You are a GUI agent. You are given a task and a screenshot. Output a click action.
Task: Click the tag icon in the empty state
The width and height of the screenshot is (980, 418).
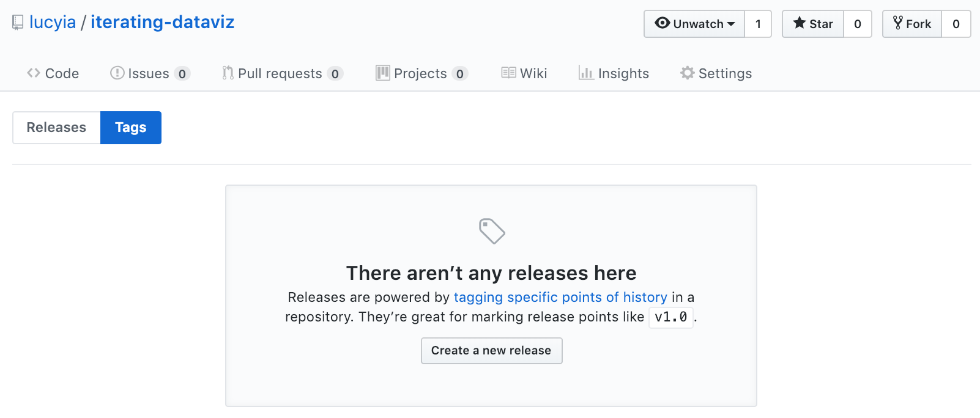[x=492, y=231]
